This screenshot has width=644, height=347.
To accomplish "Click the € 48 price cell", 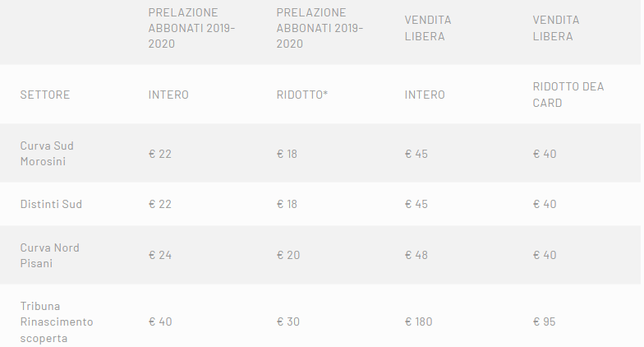I will 416,255.
